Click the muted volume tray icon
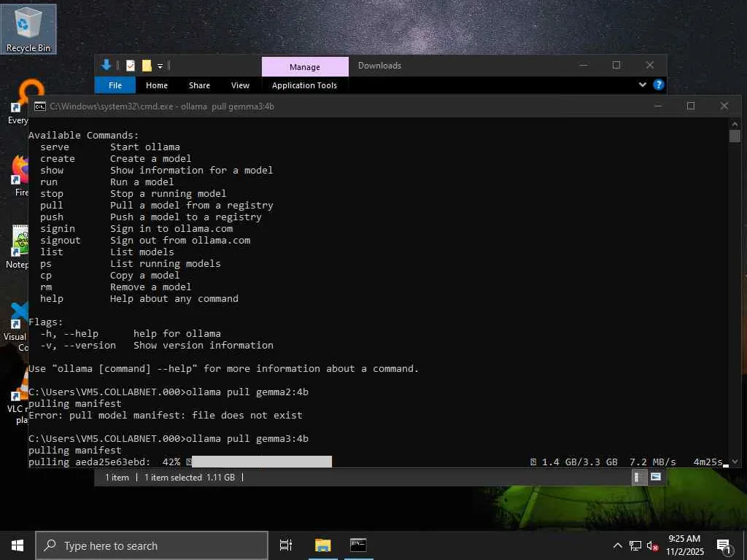 (x=652, y=545)
